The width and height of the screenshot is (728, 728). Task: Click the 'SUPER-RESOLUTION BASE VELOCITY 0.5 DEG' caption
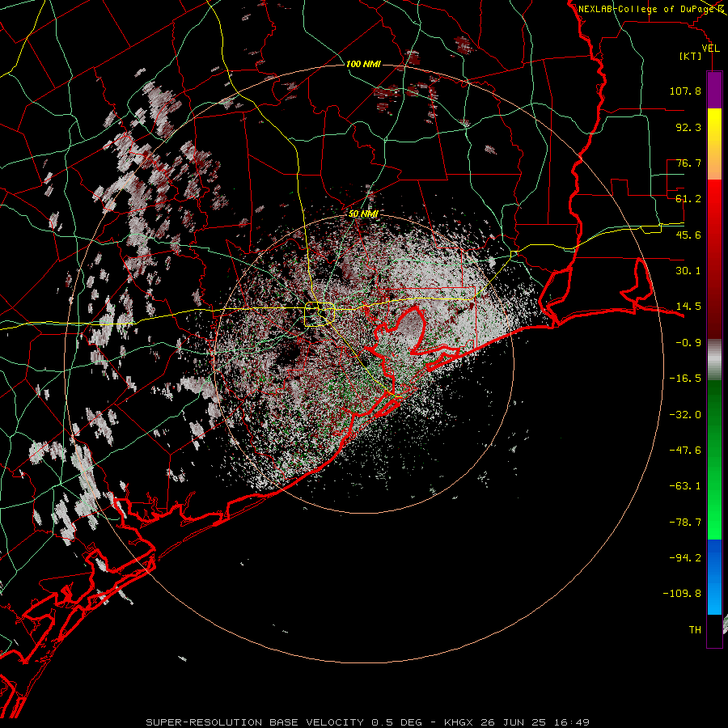tap(284, 722)
